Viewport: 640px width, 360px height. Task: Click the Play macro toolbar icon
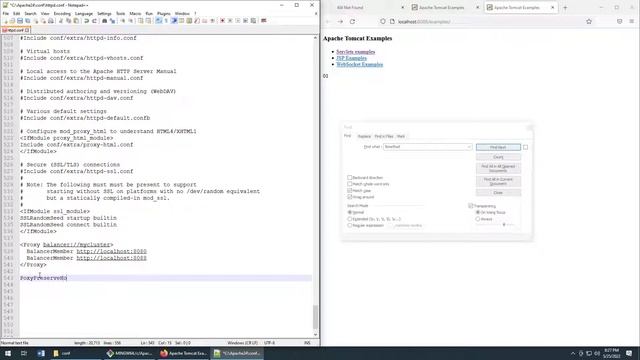coord(238,20)
